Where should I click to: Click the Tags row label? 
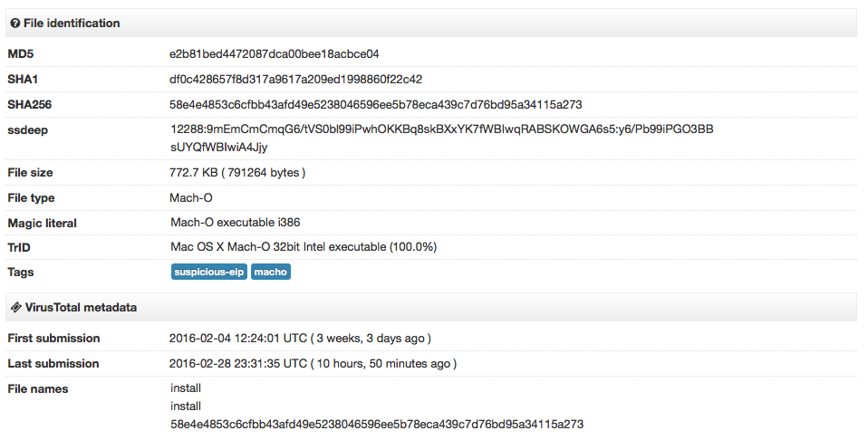23,272
